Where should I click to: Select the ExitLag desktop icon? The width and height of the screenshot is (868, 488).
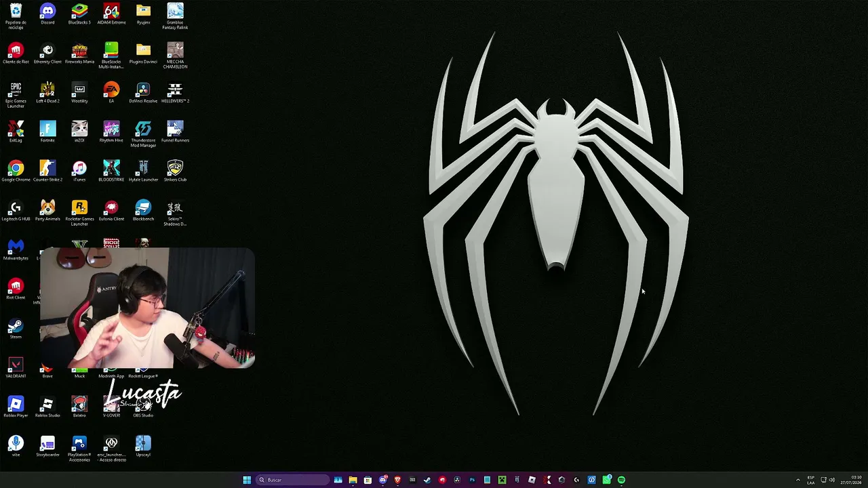(16, 132)
